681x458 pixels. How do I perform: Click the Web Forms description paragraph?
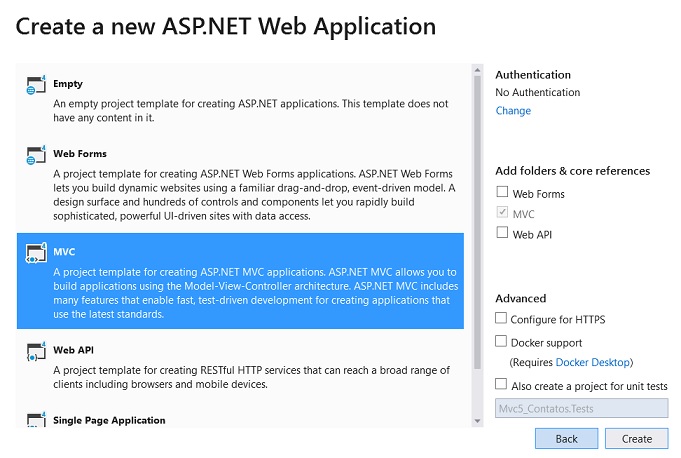(254, 195)
